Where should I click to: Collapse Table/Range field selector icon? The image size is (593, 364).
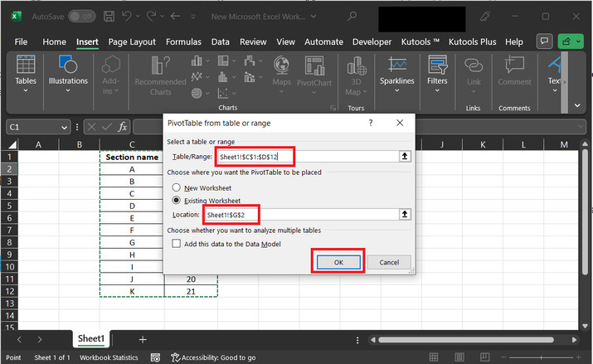point(404,156)
